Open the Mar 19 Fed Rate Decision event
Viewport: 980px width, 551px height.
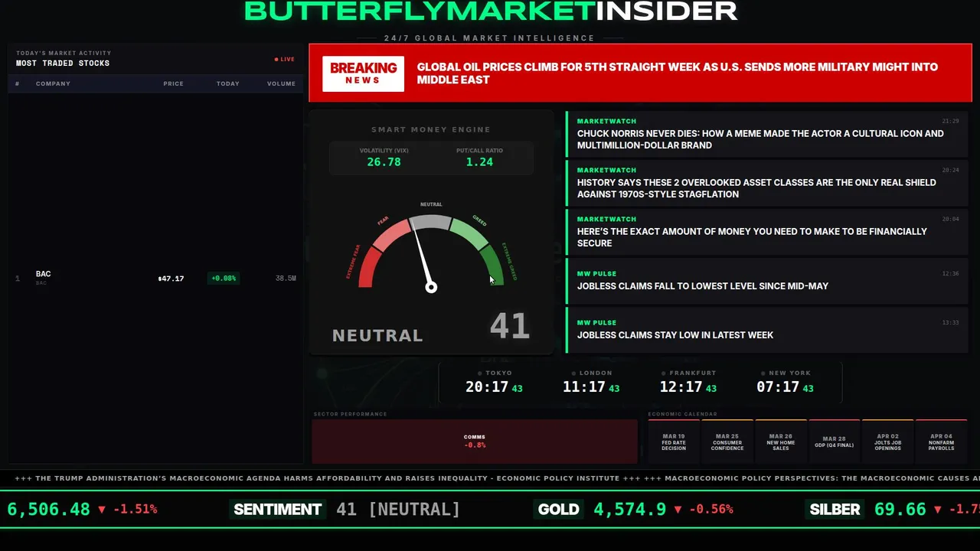(674, 442)
